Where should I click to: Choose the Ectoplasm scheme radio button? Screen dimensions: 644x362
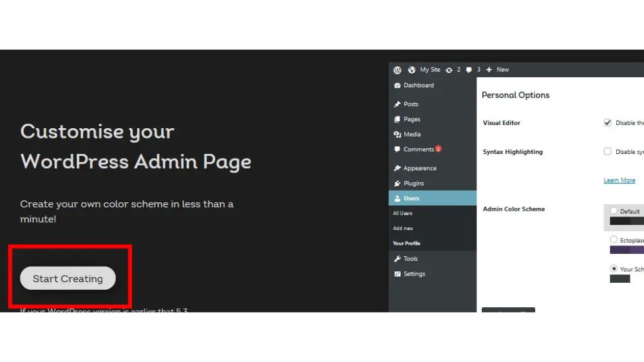coord(614,239)
